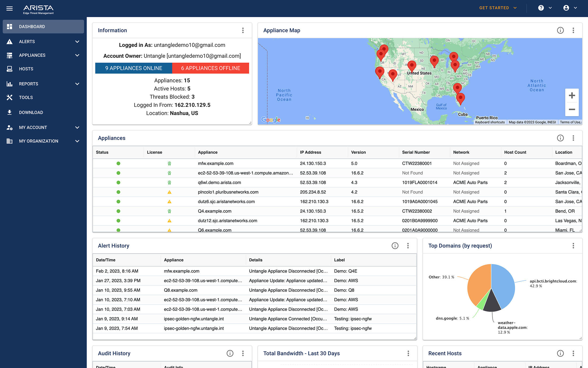
Task: Show Appliance Map info icon
Action: (x=560, y=31)
